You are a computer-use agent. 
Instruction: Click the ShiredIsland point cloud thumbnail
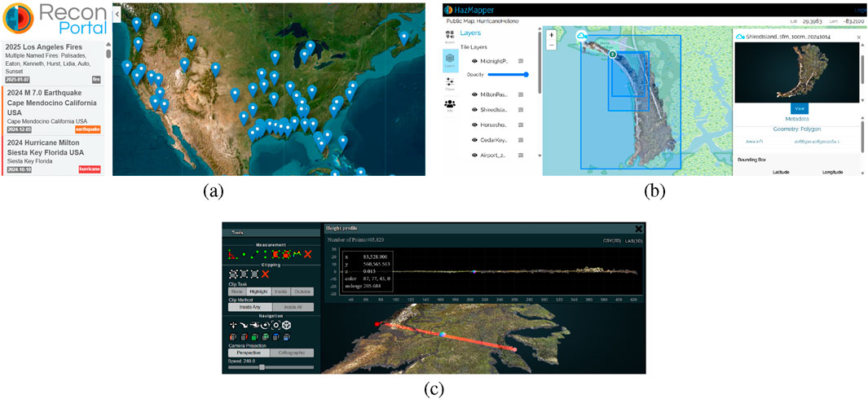point(795,73)
